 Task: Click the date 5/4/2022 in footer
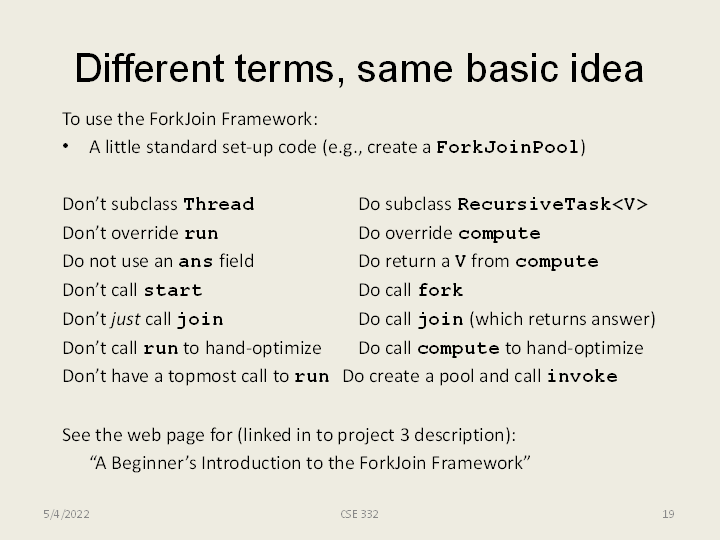[x=66, y=514]
